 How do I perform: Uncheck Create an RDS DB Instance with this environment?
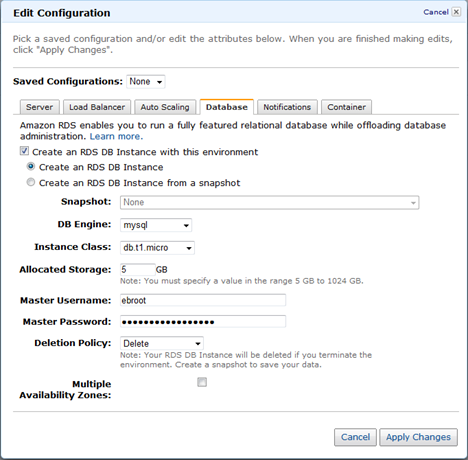pos(24,151)
